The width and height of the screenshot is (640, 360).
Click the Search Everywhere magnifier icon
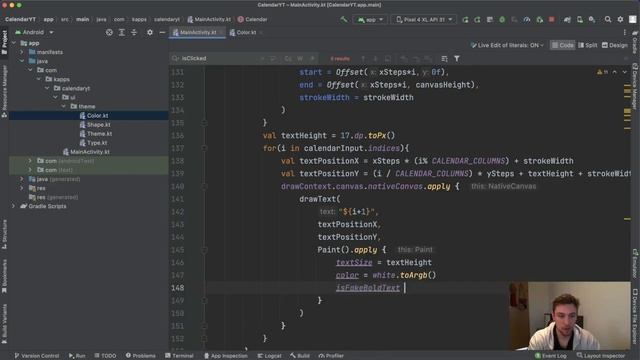tap(608, 20)
